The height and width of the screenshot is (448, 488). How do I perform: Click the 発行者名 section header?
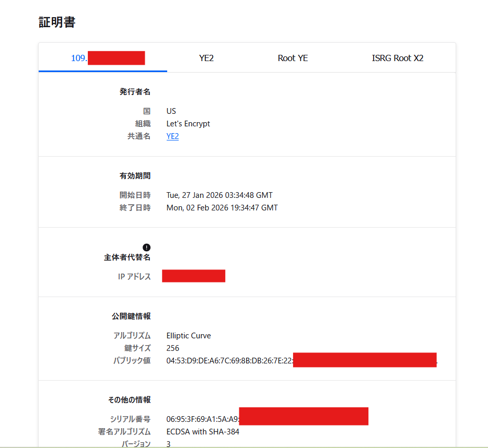coord(135,91)
